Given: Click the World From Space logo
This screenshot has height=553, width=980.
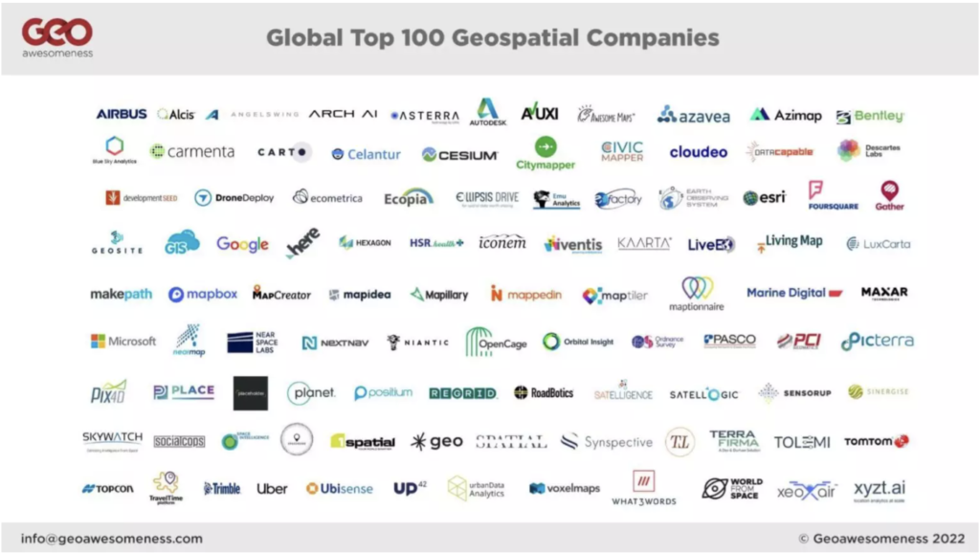Looking at the screenshot, I should (732, 489).
